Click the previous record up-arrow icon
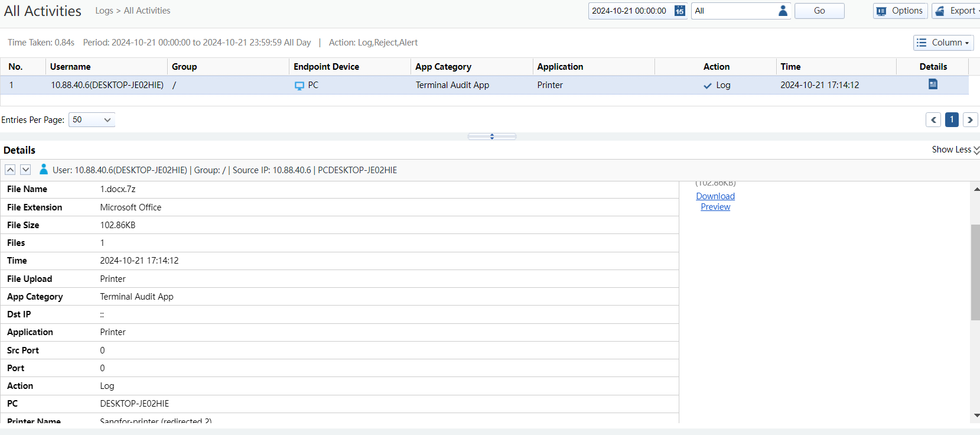Screen dimensions: 980x435 pyautogui.click(x=10, y=170)
